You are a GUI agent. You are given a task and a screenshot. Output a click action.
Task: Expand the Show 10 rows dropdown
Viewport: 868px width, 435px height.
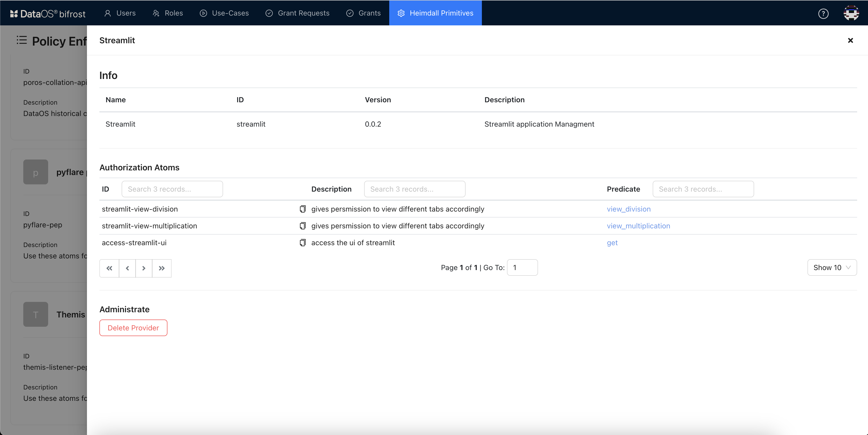click(x=832, y=268)
